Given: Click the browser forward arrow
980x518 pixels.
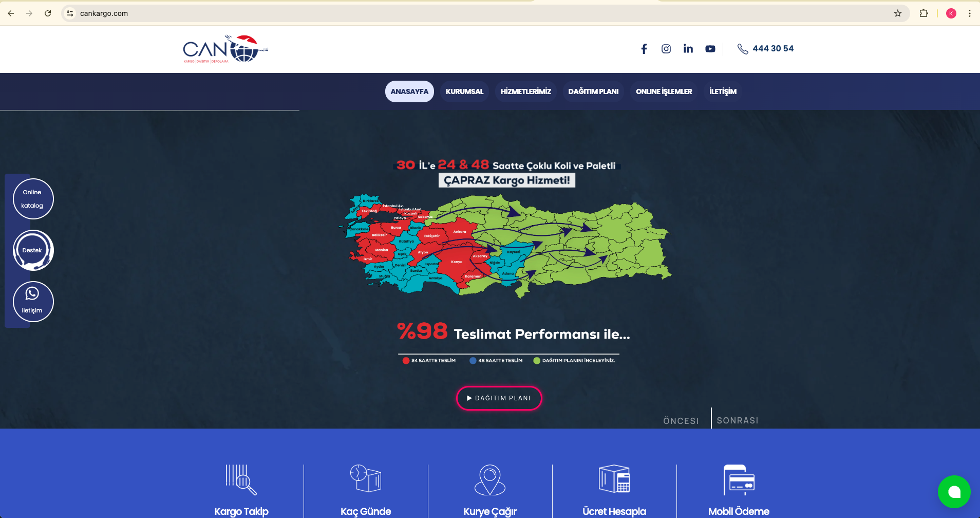Looking at the screenshot, I should pyautogui.click(x=29, y=13).
